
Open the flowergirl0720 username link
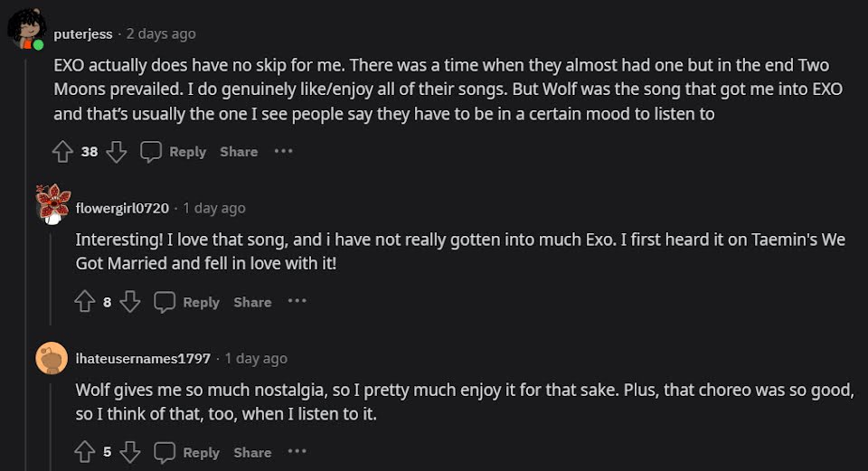click(x=122, y=208)
